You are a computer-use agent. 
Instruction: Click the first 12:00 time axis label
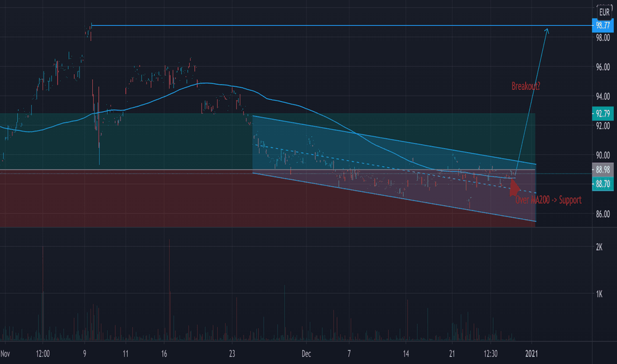(x=43, y=353)
